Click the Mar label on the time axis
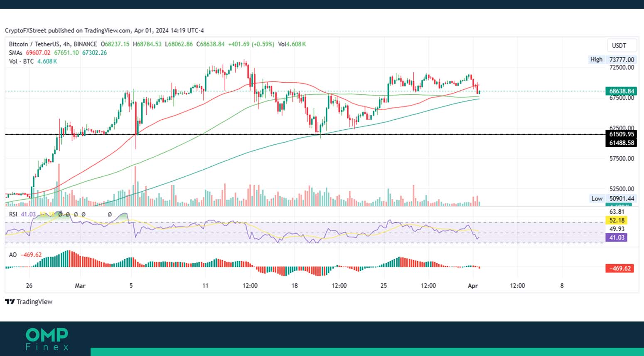 coord(80,286)
